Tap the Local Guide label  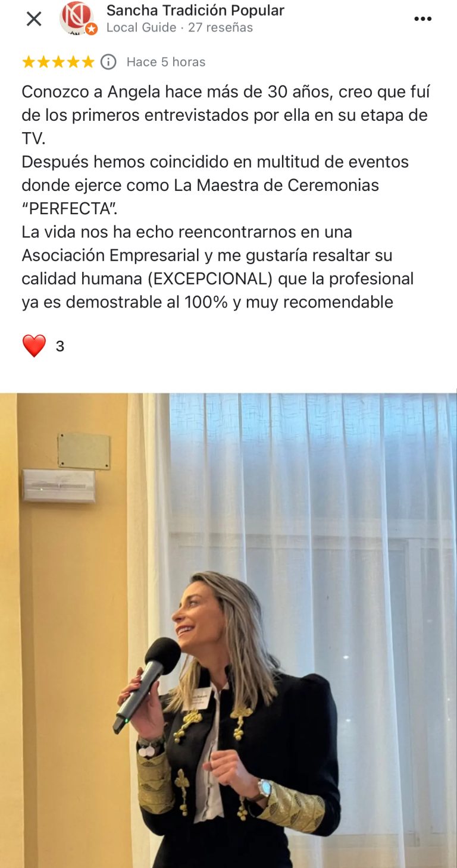tap(142, 27)
